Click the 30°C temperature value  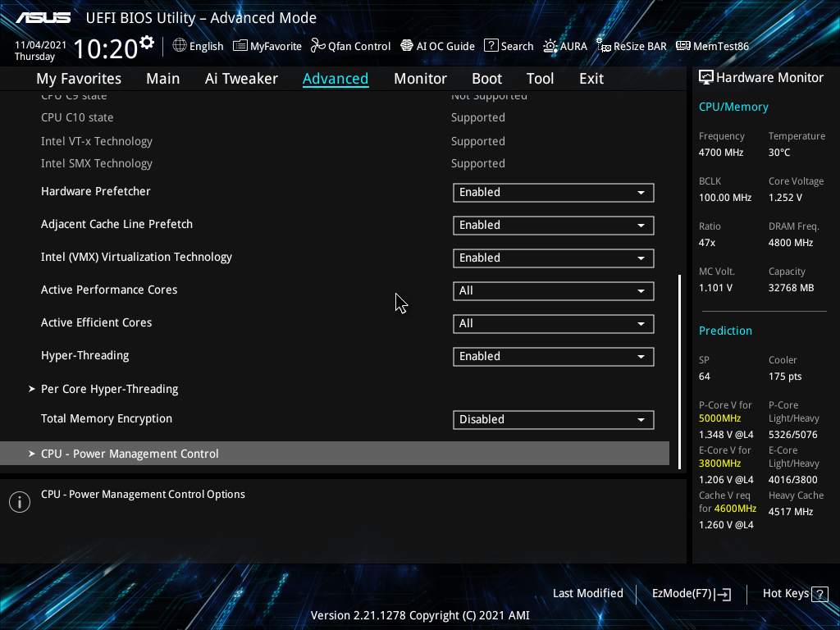click(779, 152)
